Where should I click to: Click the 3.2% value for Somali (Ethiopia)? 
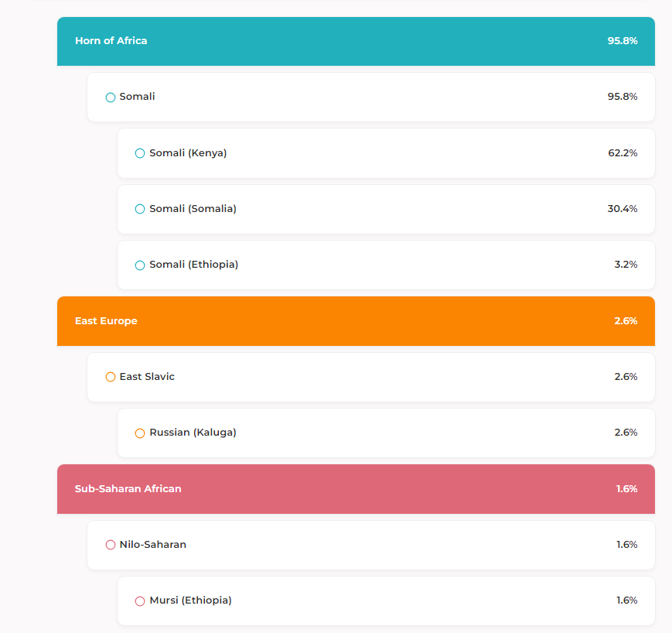[x=626, y=265]
